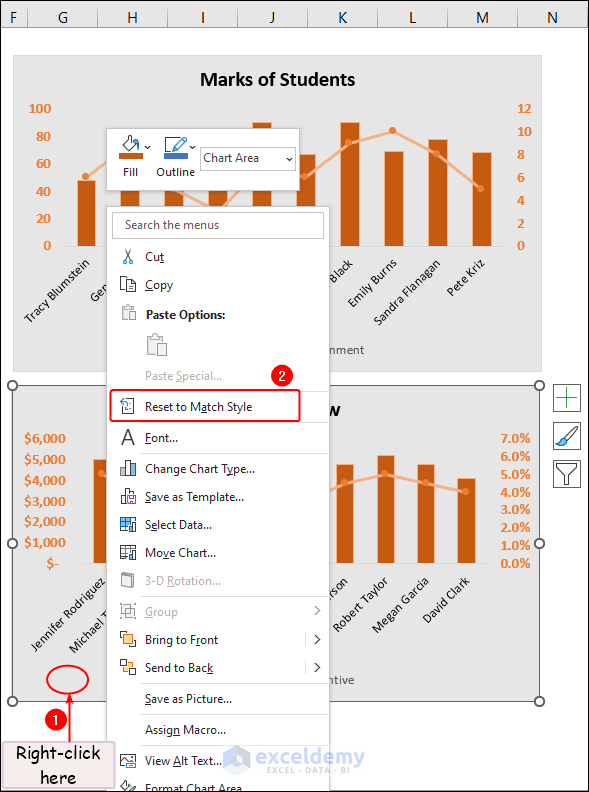Click the Chart Filters funnel button

[567, 474]
